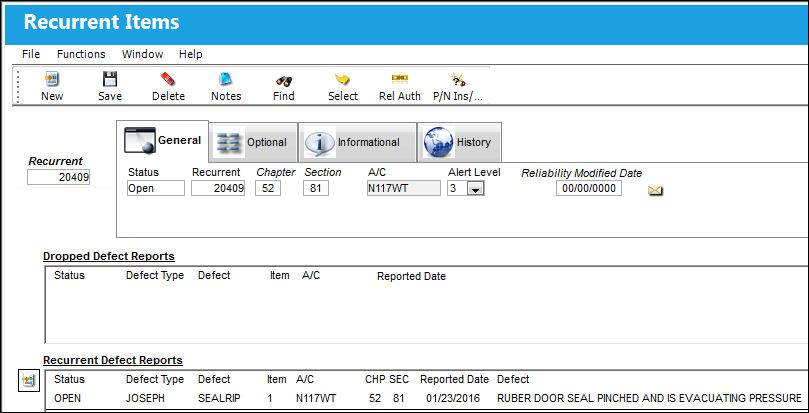Open the Informational tab
809x413 pixels.
[x=358, y=142]
